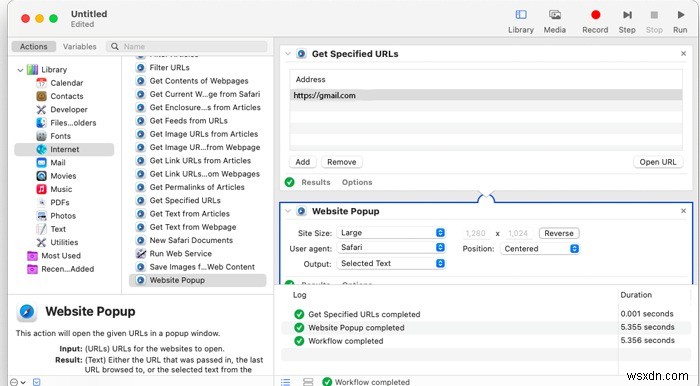Click Remove URL button

(342, 162)
